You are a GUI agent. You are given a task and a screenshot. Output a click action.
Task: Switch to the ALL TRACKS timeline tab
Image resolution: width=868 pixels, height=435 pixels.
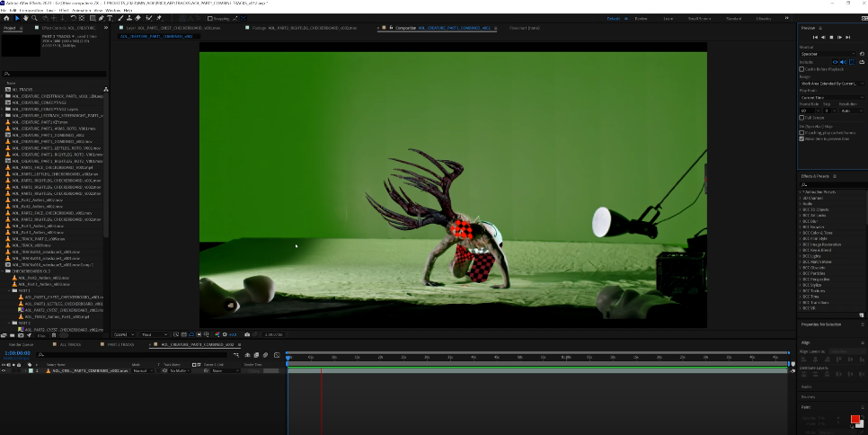[70, 344]
